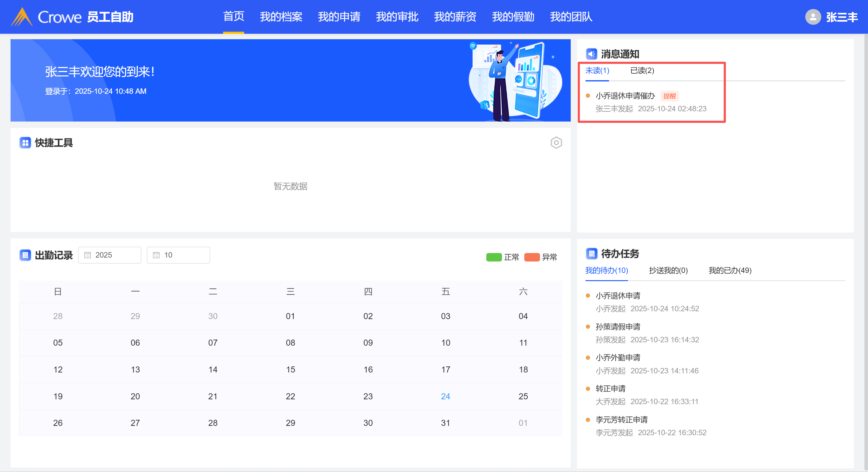Expand the 张三丰 user menu
868x472 pixels.
[x=841, y=17]
